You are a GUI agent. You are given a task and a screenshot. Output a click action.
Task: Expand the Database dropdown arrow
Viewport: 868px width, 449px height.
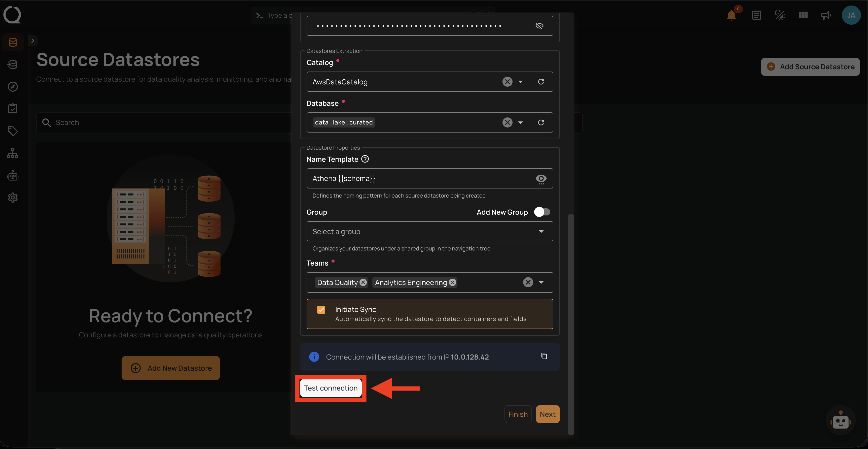tap(520, 122)
